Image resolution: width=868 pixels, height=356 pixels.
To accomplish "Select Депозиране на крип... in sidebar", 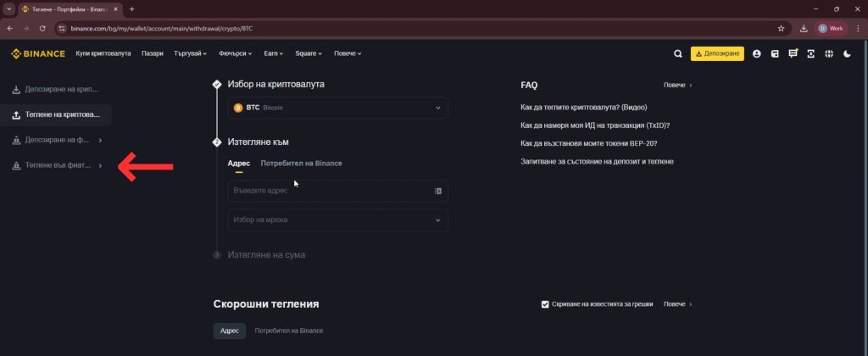I will coord(55,89).
